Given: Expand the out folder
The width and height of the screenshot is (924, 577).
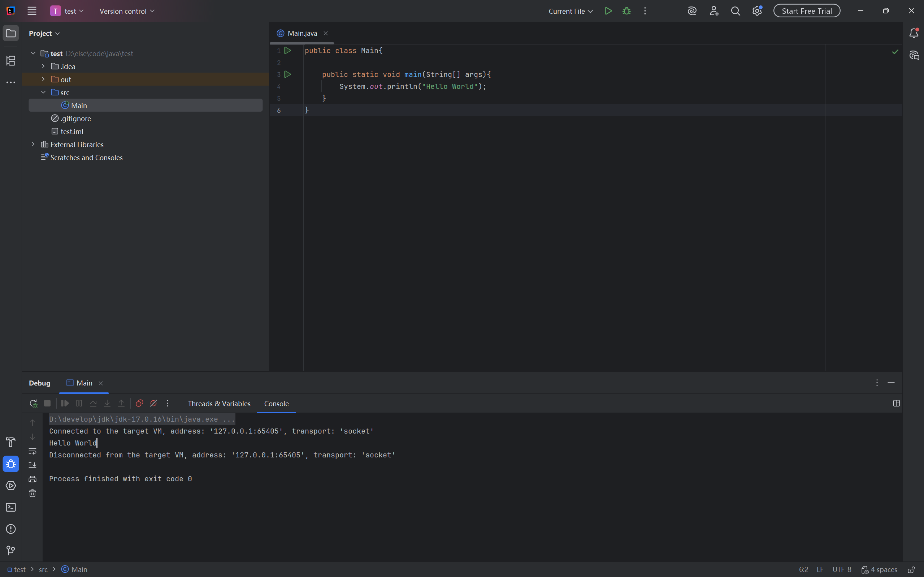Looking at the screenshot, I should (43, 79).
